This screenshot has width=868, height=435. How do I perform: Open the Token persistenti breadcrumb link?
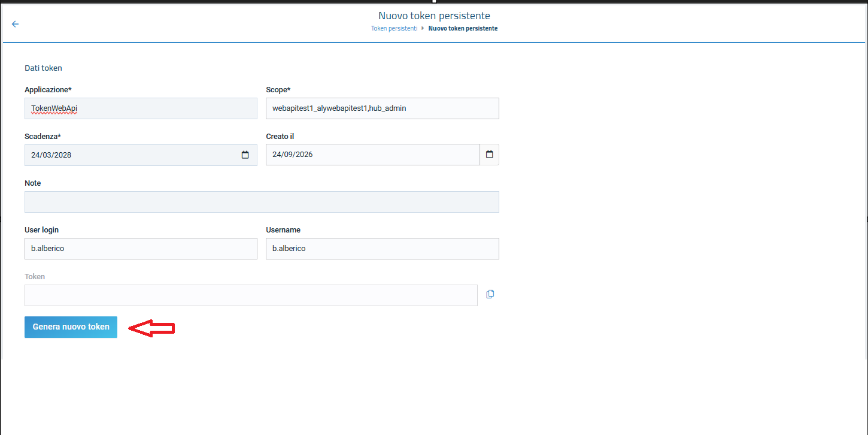(x=394, y=28)
